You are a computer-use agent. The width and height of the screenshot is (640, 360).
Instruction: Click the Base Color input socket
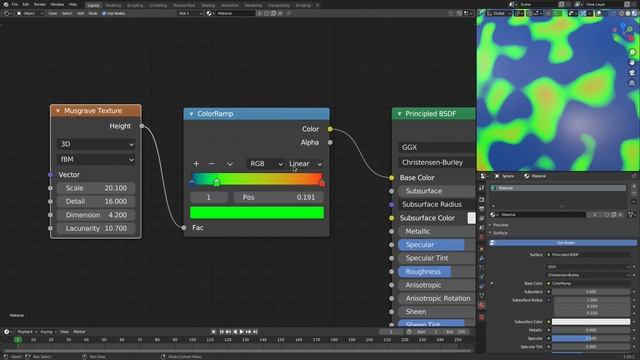coord(391,178)
